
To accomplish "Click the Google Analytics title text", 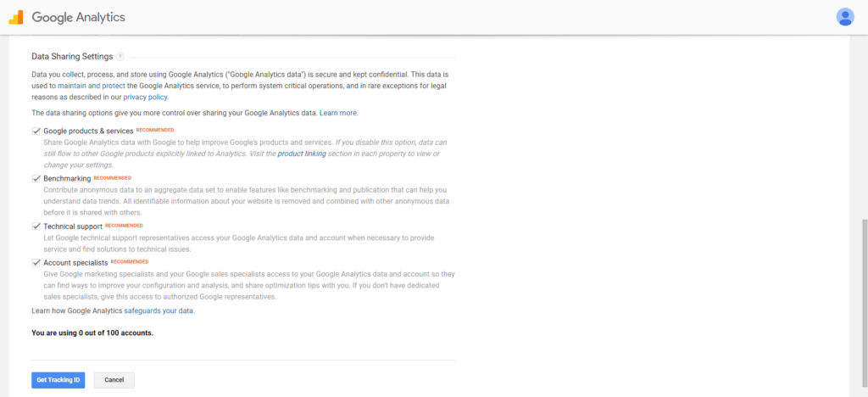I will tap(79, 17).
